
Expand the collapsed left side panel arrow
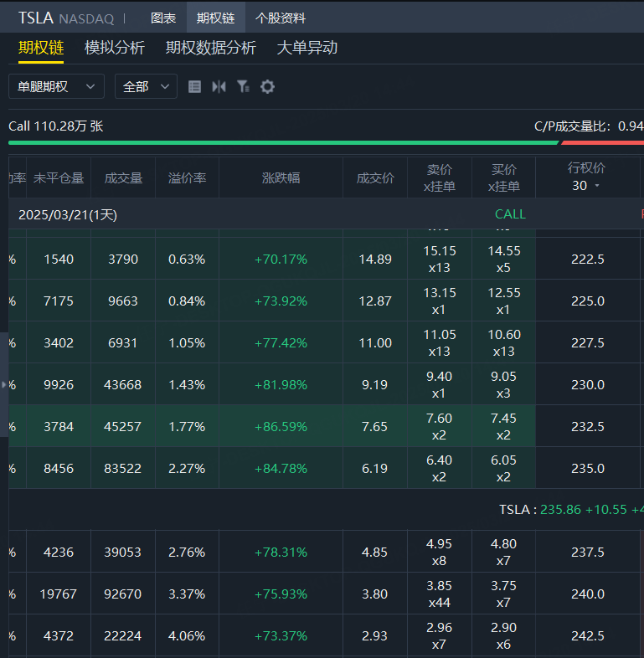pyautogui.click(x=4, y=384)
